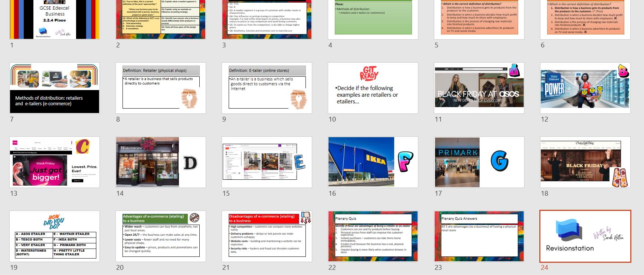Image resolution: width=644 pixels, height=275 pixels.
Task: Click slide number 7 beneath the black banner slide
Action: [12, 119]
